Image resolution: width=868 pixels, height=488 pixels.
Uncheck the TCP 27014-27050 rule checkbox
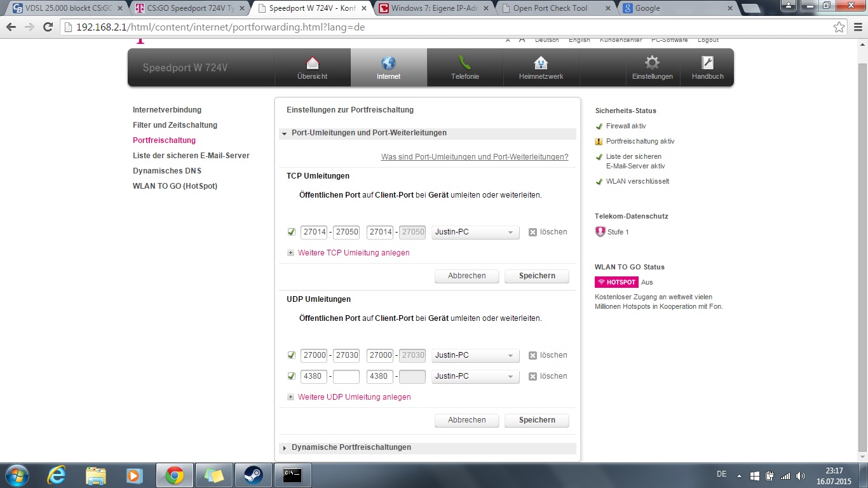click(x=292, y=232)
